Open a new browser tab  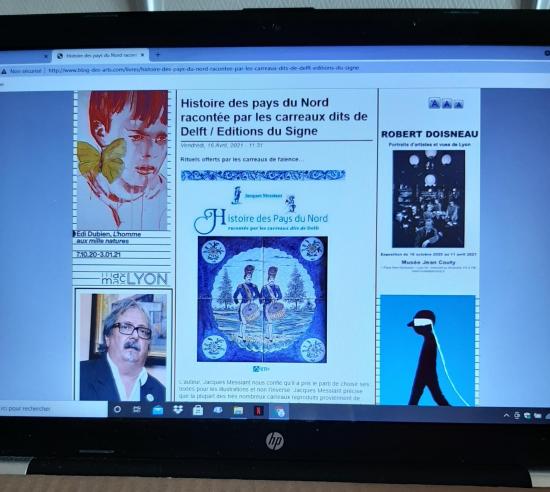(x=157, y=55)
